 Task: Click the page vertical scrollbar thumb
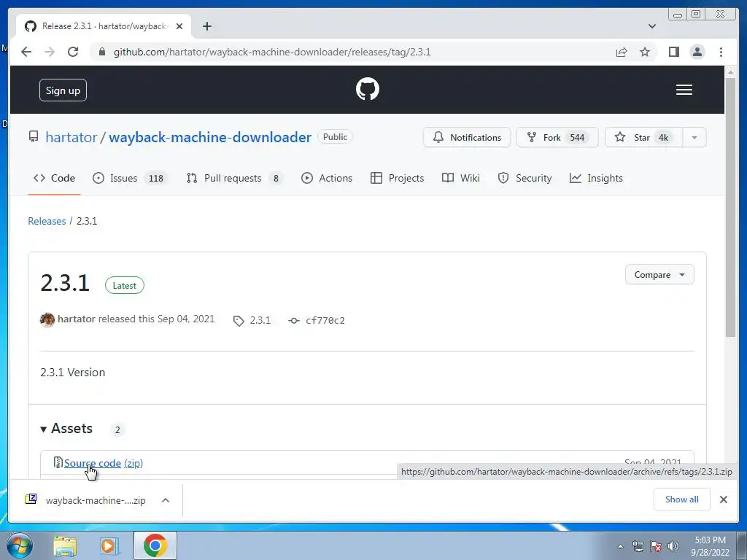(730, 207)
